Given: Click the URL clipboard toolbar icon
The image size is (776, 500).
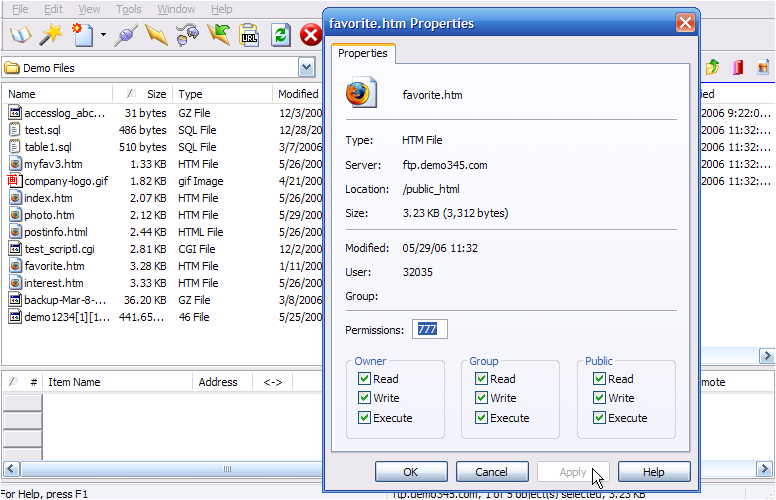Looking at the screenshot, I should coord(250,36).
